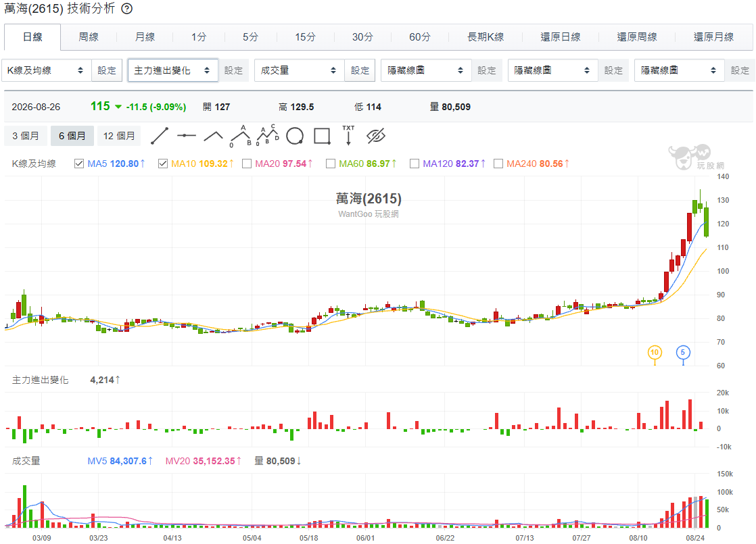Switch to the 長期K線 tab
The width and height of the screenshot is (756, 544).
(x=486, y=37)
